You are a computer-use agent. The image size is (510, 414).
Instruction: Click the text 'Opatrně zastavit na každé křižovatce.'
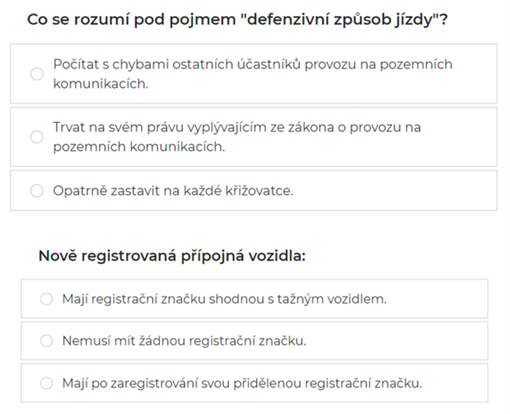tap(173, 191)
